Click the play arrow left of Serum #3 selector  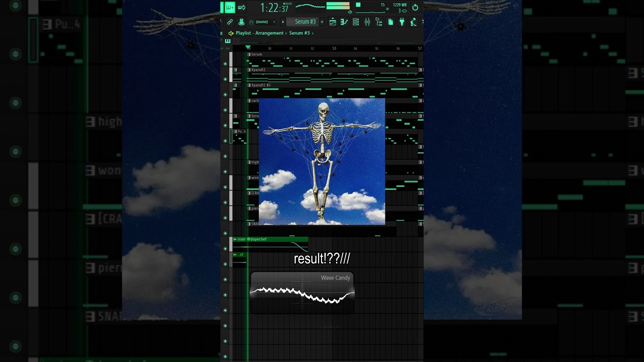(283, 22)
